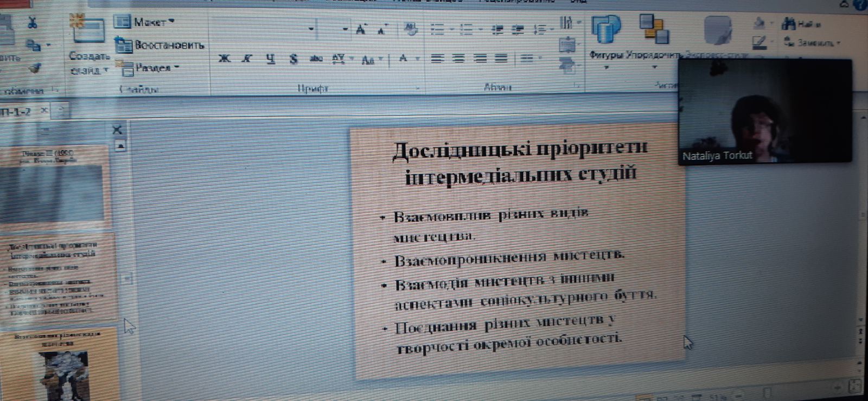868x401 pixels.
Task: Close the slide thumbnail pane
Action: pyautogui.click(x=117, y=129)
